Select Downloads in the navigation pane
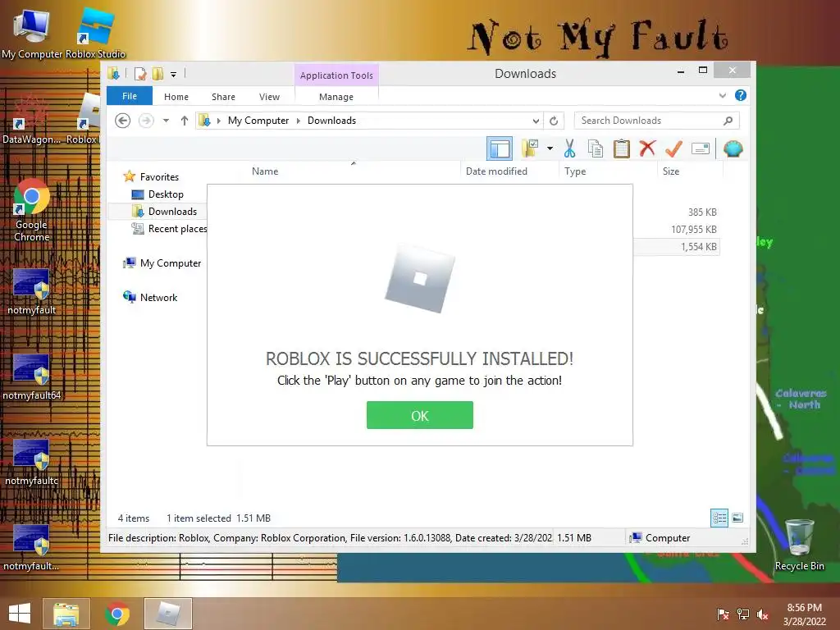Viewport: 840px width, 630px height. [x=172, y=211]
